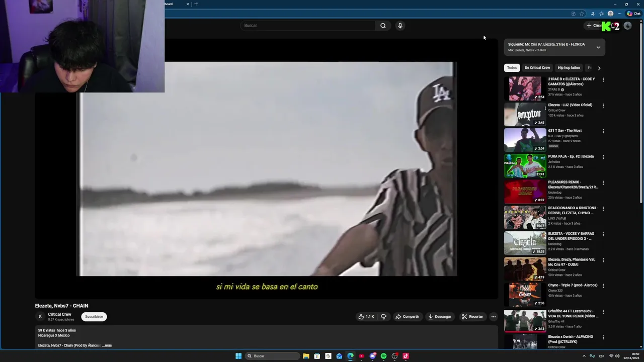644x362 pixels.
Task: Click the search magnifier button on YouTube
Action: 383,26
